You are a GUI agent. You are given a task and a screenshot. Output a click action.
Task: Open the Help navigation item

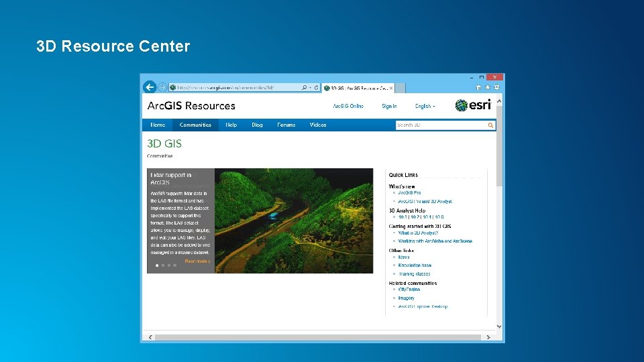pos(231,125)
